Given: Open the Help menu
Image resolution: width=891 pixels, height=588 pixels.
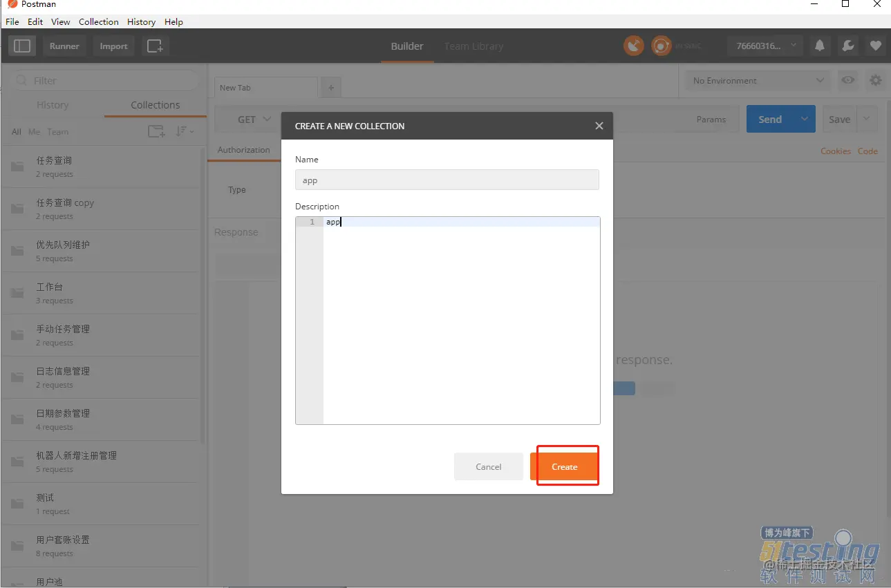Looking at the screenshot, I should [174, 21].
